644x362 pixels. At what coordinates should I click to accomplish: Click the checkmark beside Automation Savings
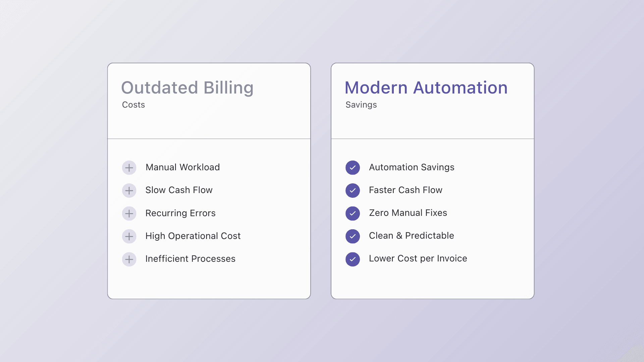tap(353, 168)
